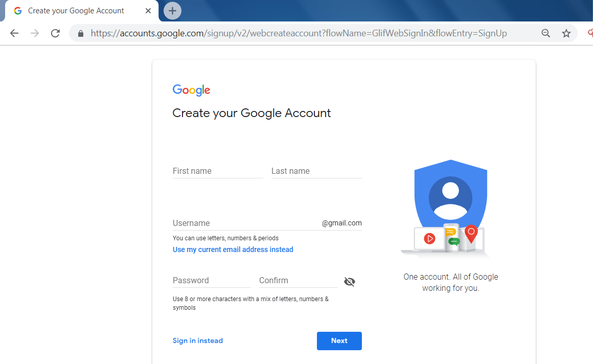
Task: Click the Create your Google Account heading
Action: [251, 113]
